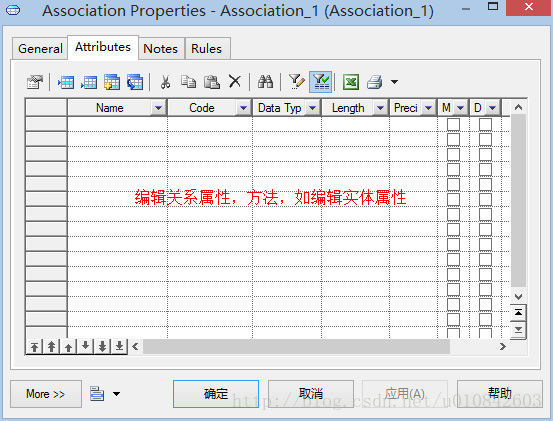Tick the D checkbox in third row

(x=485, y=154)
